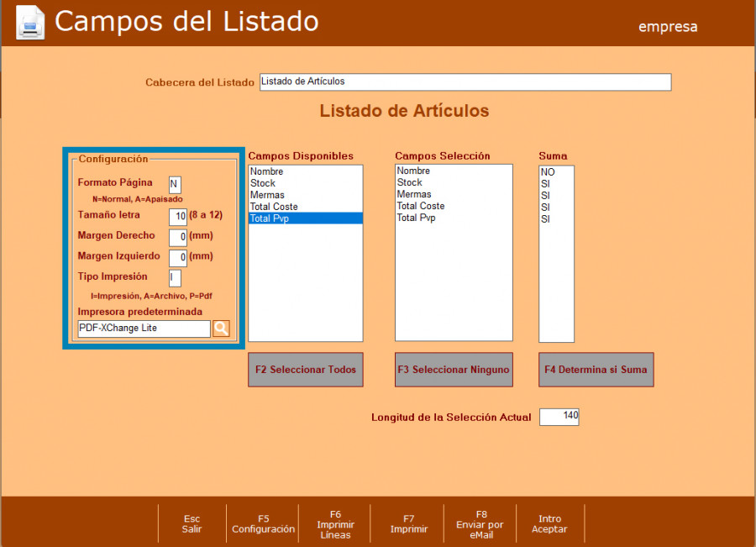The image size is (756, 547).
Task: Open F5 Configuración in bottom bar
Action: coord(263,524)
